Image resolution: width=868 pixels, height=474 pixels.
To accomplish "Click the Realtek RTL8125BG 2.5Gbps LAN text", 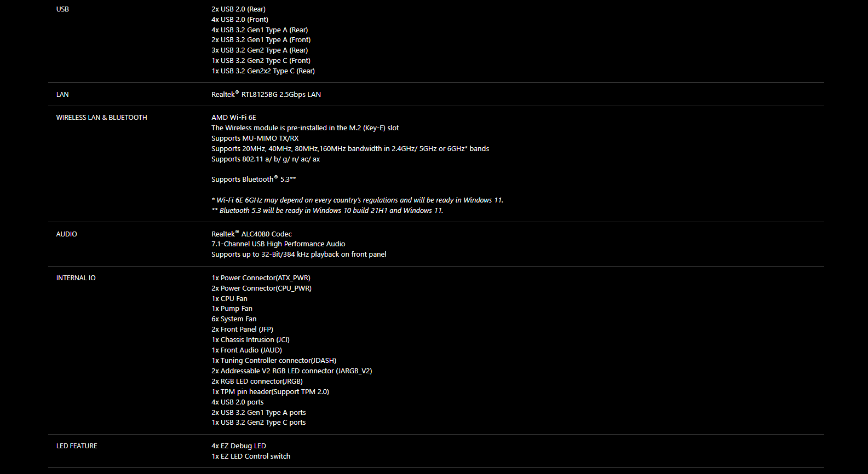I will point(266,94).
